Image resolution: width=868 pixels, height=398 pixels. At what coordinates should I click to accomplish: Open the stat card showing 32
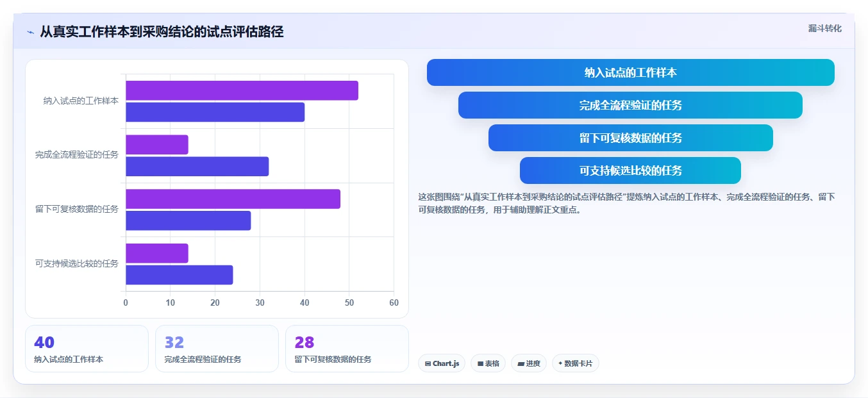coord(217,349)
